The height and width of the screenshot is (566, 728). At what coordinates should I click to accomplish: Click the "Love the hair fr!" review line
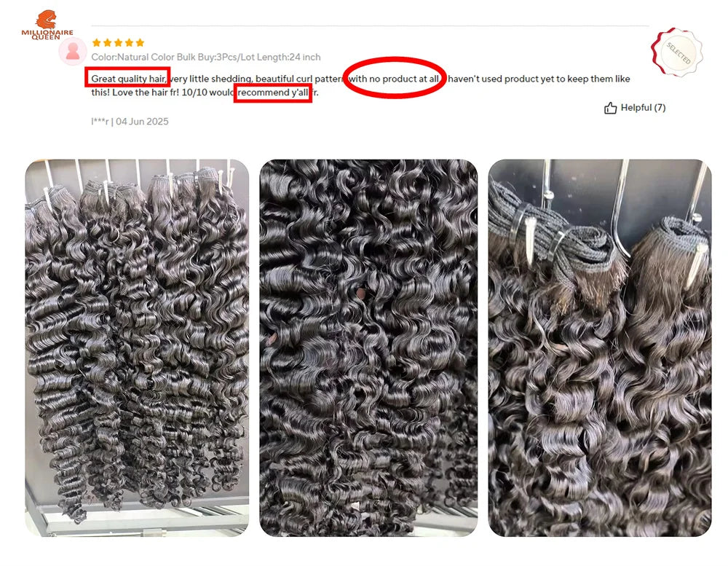[x=146, y=92]
